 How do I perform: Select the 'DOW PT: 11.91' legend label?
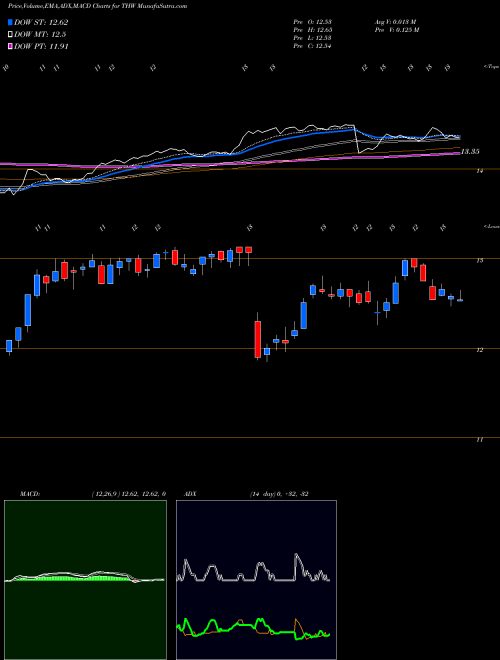click(41, 46)
